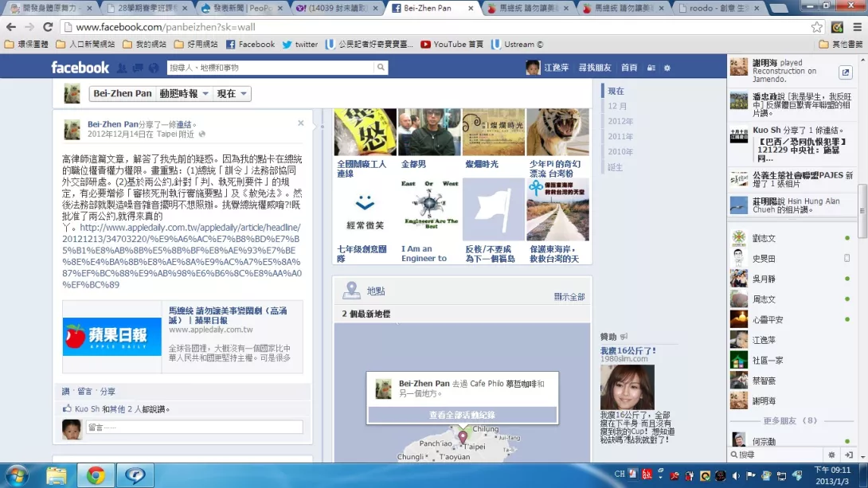
Task: Open Chrome from the taskbar
Action: pyautogui.click(x=96, y=476)
